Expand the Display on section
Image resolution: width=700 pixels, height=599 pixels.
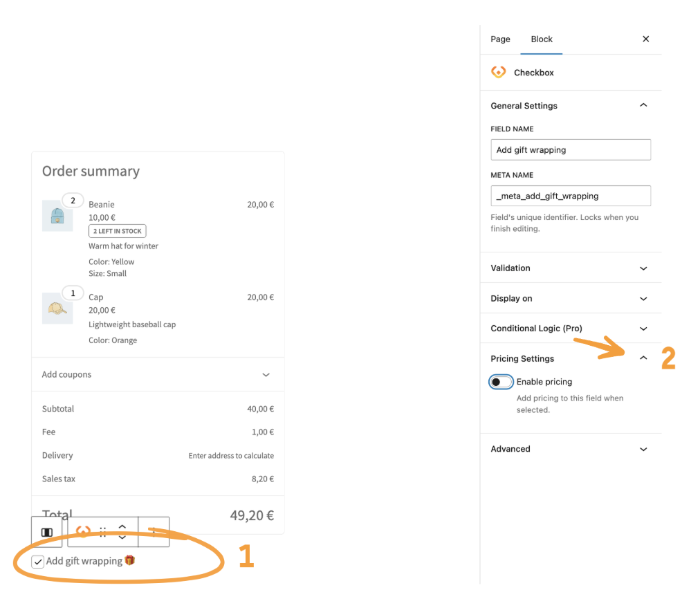(x=643, y=299)
